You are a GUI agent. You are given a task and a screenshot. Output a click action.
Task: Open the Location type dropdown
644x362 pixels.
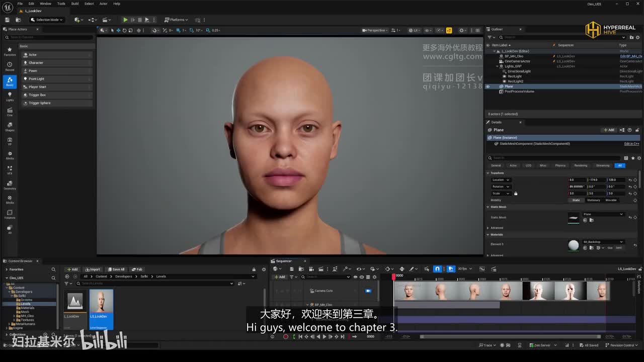coord(501,180)
